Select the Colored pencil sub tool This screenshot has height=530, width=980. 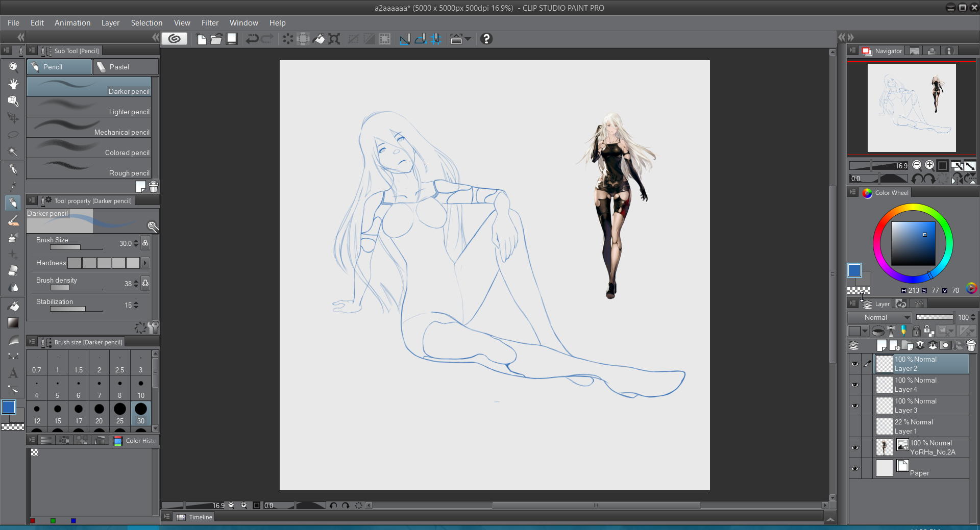(x=89, y=147)
